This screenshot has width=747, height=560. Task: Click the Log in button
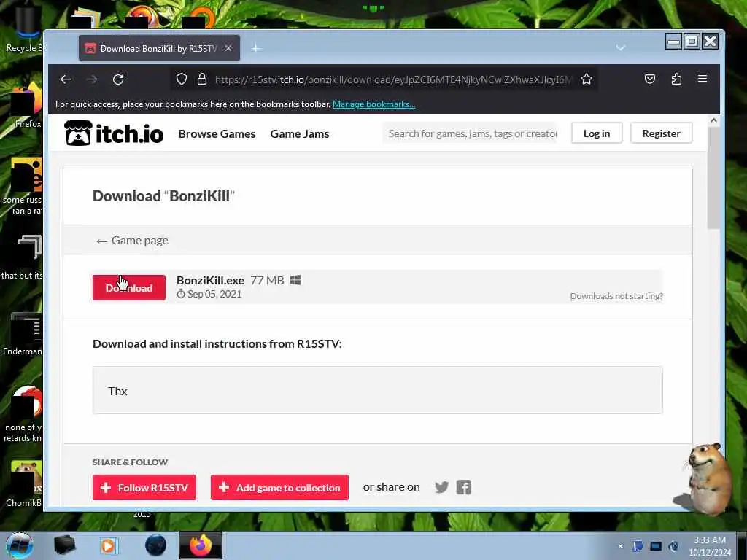[x=597, y=133]
